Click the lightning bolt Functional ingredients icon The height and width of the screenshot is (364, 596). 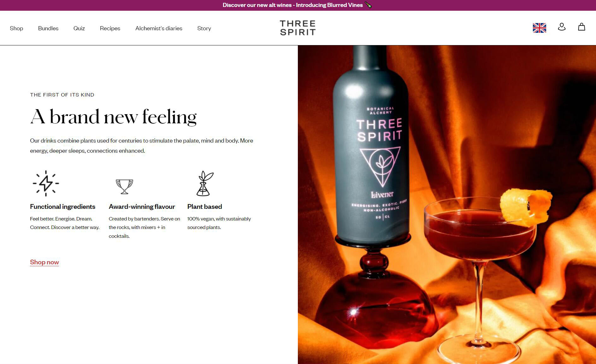(46, 183)
